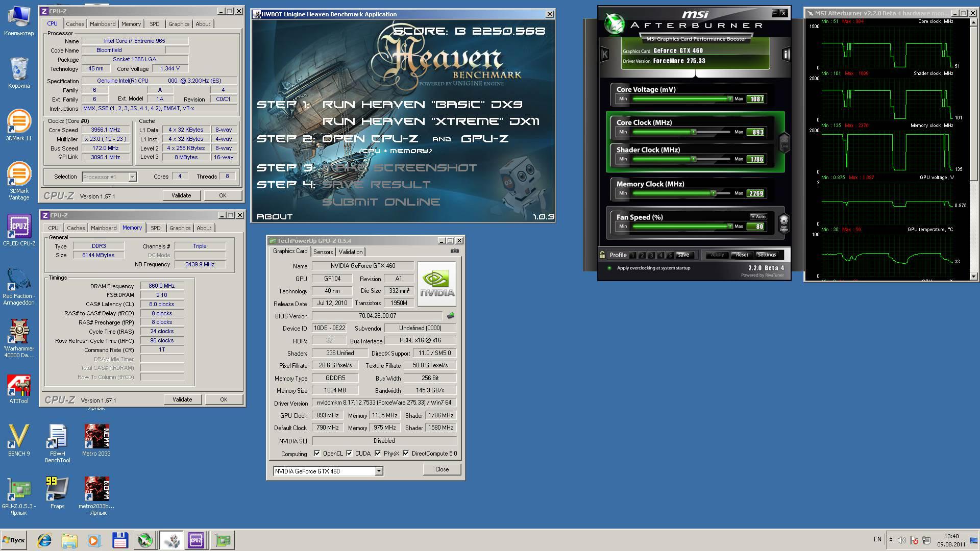Open the metro2033b shortcut icon
Screen dimensions: 980x551
coord(96,496)
